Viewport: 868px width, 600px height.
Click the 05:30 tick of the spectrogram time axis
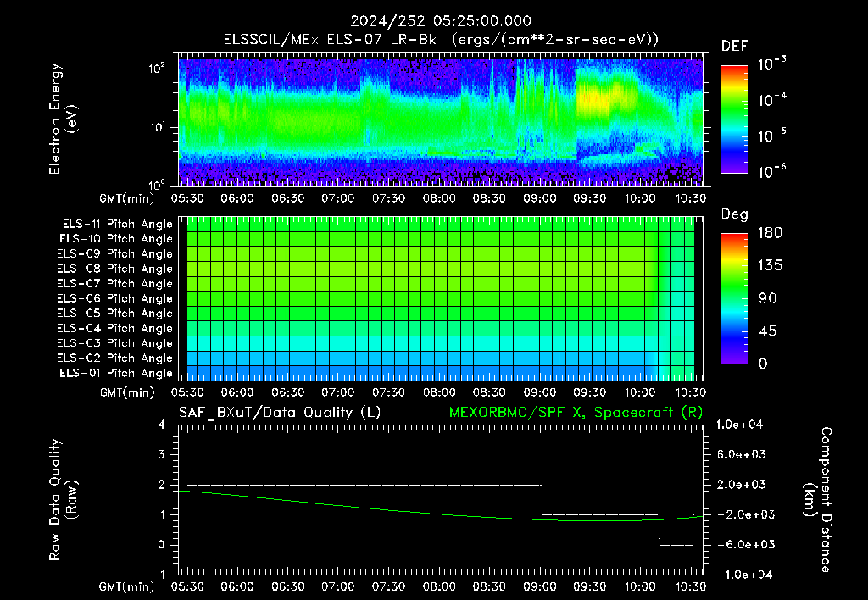(x=187, y=198)
